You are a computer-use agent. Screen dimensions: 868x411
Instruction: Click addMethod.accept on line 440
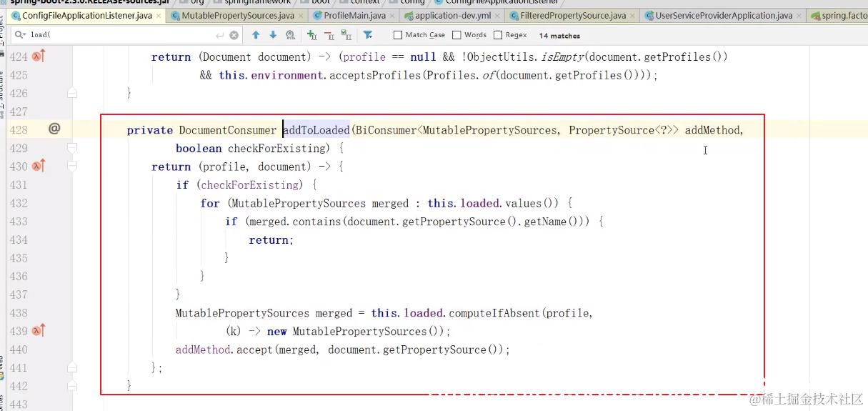(224, 350)
